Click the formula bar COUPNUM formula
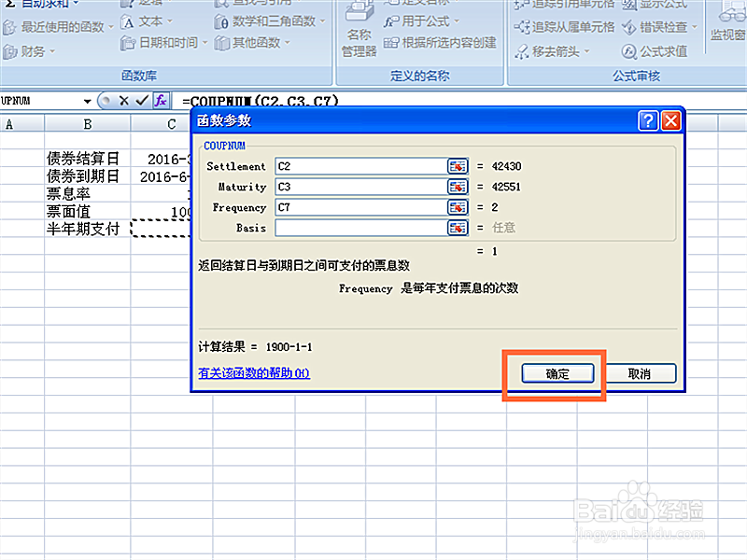Viewport: 747px width, 560px height. click(x=261, y=102)
